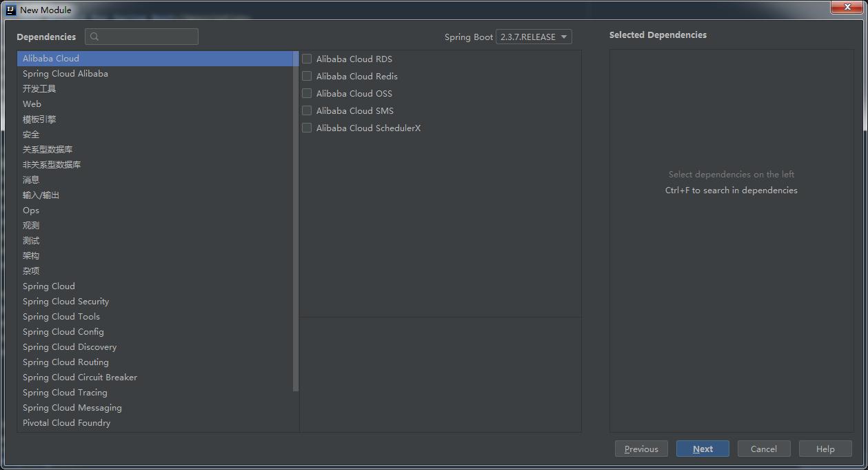Viewport: 868px width, 470px height.
Task: Select the plain Spring Cloud category
Action: (155, 286)
